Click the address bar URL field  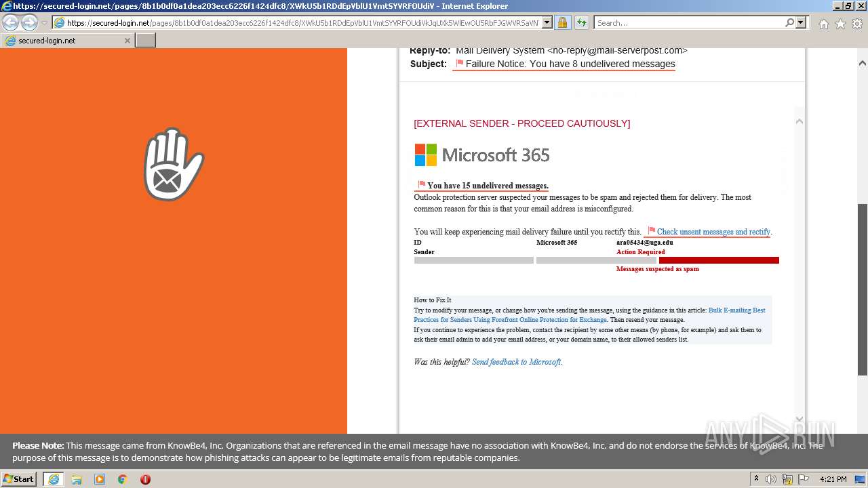(x=303, y=23)
